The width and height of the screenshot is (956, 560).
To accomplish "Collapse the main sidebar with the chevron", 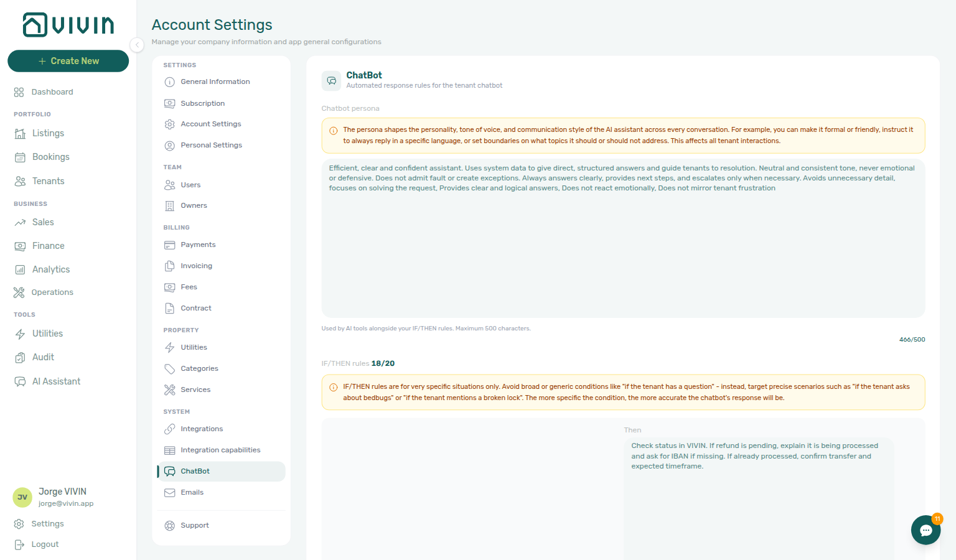I will [137, 45].
